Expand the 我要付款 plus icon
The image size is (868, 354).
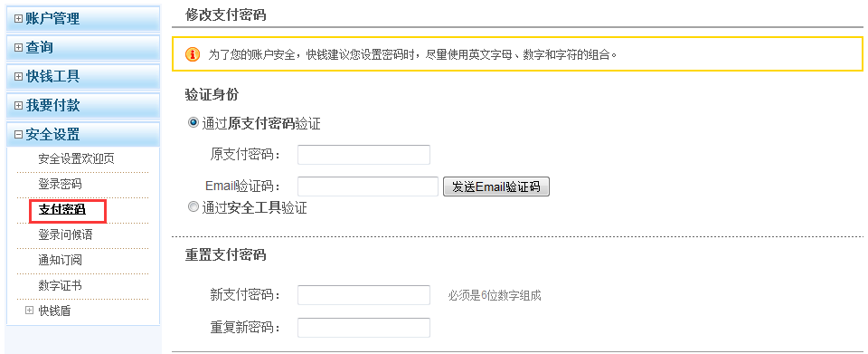click(x=19, y=105)
